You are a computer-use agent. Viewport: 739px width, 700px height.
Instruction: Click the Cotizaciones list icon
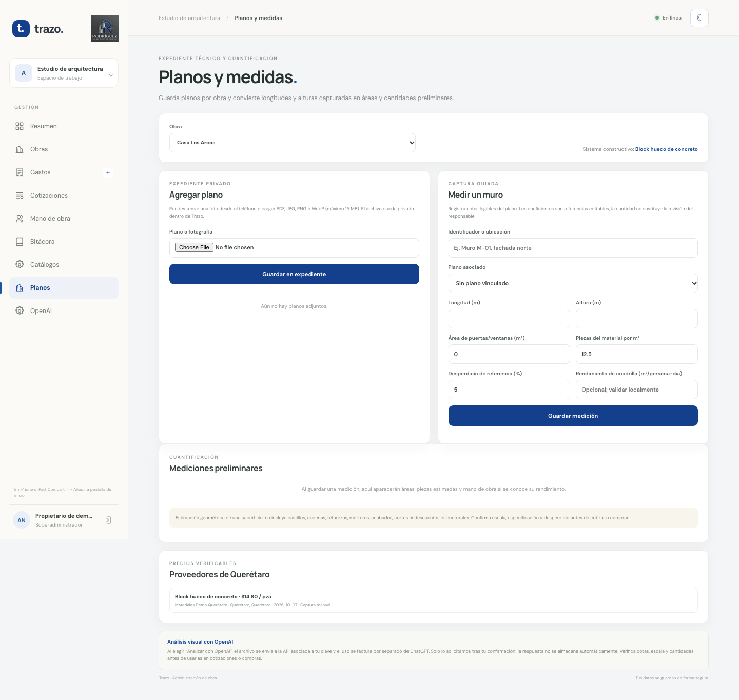(x=20, y=196)
